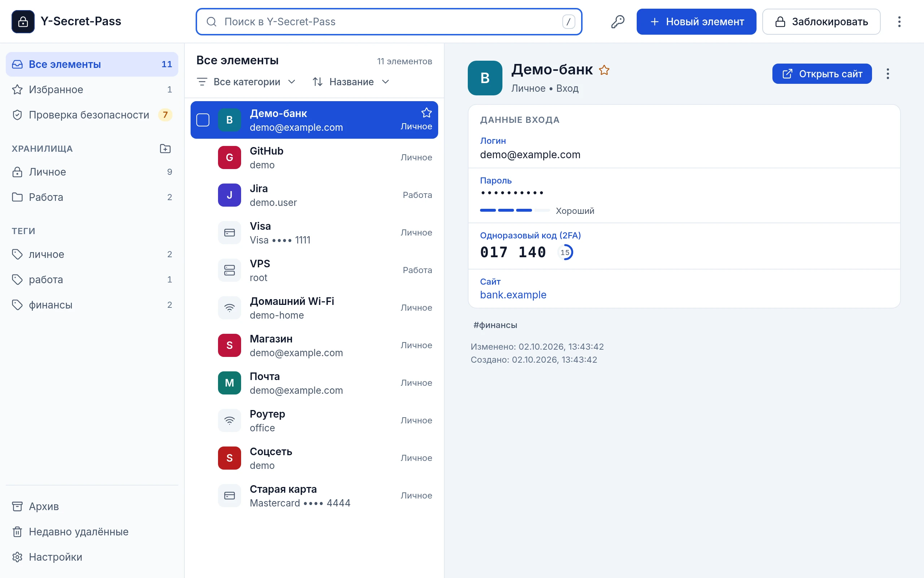The height and width of the screenshot is (578, 924).
Task: Expand the Название sort dropdown
Action: 351,82
